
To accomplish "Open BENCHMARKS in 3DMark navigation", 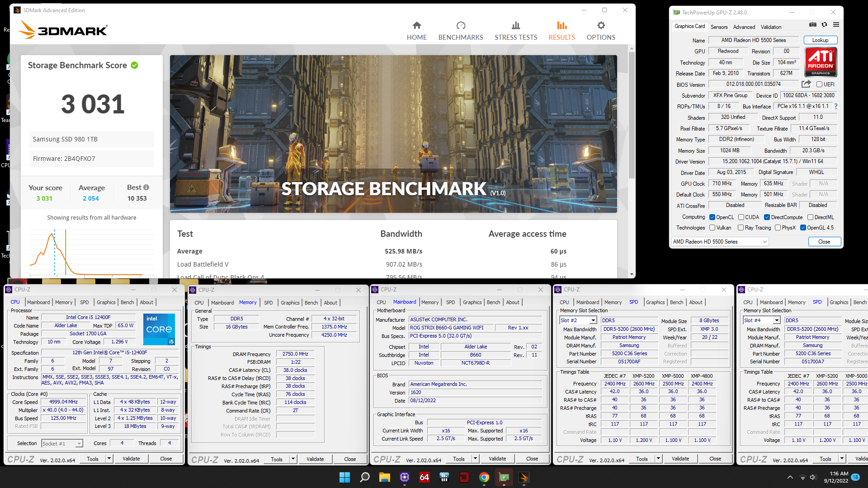I will pyautogui.click(x=461, y=31).
